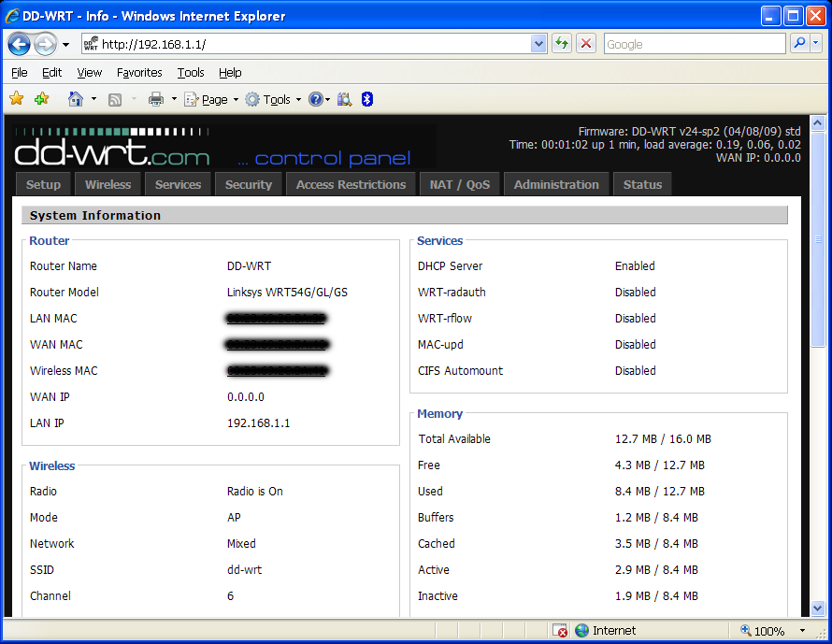Click LAN IP value 192.168.1.1
This screenshot has width=832, height=644.
(x=258, y=423)
